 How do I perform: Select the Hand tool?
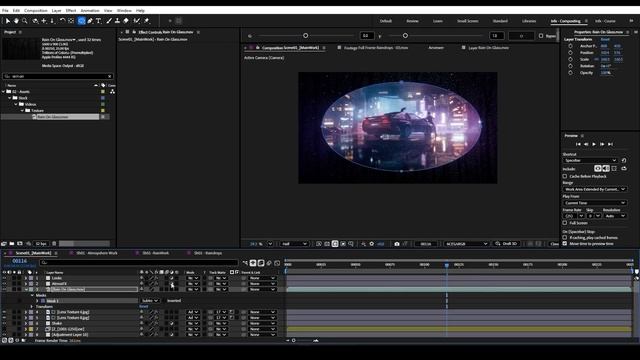pyautogui.click(x=16, y=21)
